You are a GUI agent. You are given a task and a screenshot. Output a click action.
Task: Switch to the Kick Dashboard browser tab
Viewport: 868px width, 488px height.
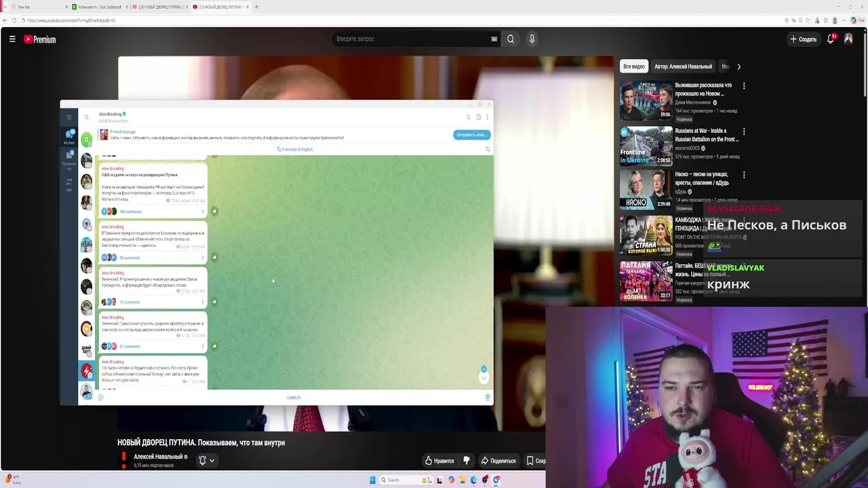100,7
